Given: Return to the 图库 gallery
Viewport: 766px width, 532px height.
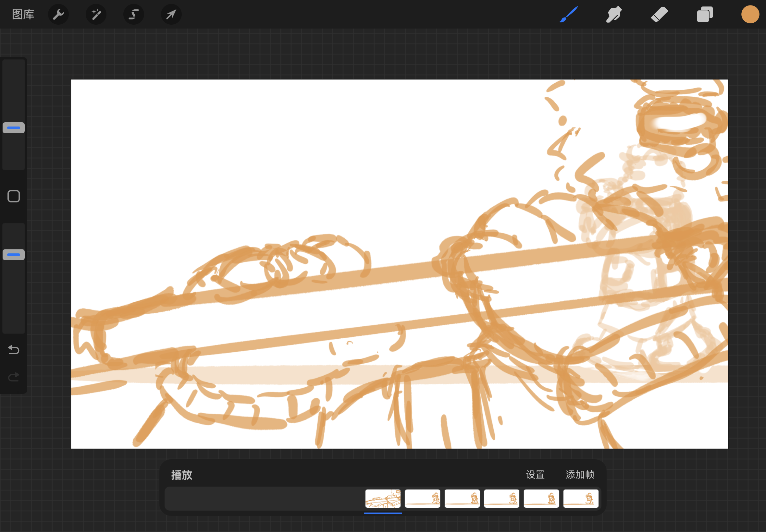Looking at the screenshot, I should coord(23,14).
